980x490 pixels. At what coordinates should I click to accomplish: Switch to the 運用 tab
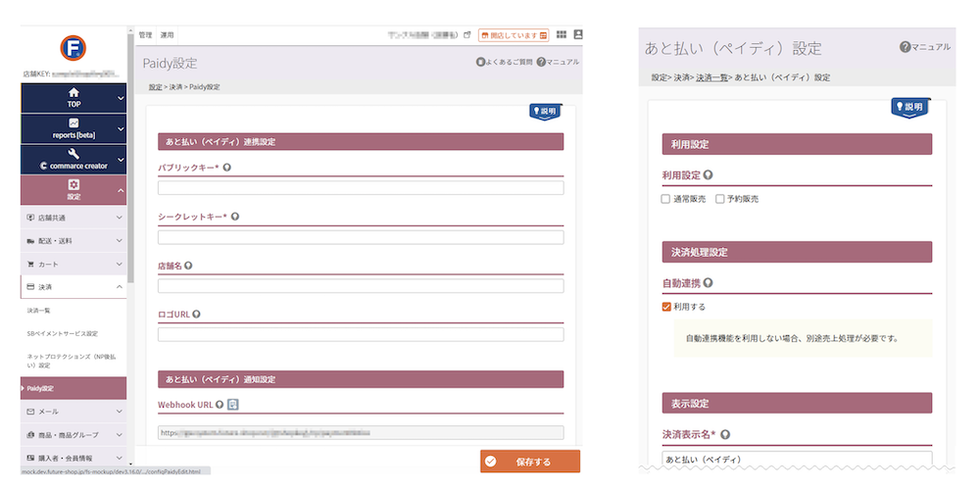coord(167,35)
